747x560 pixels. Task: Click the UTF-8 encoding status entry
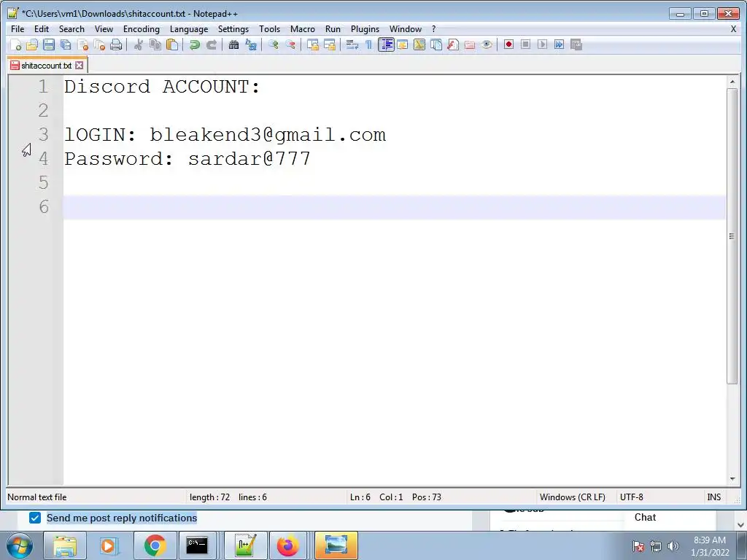click(631, 497)
